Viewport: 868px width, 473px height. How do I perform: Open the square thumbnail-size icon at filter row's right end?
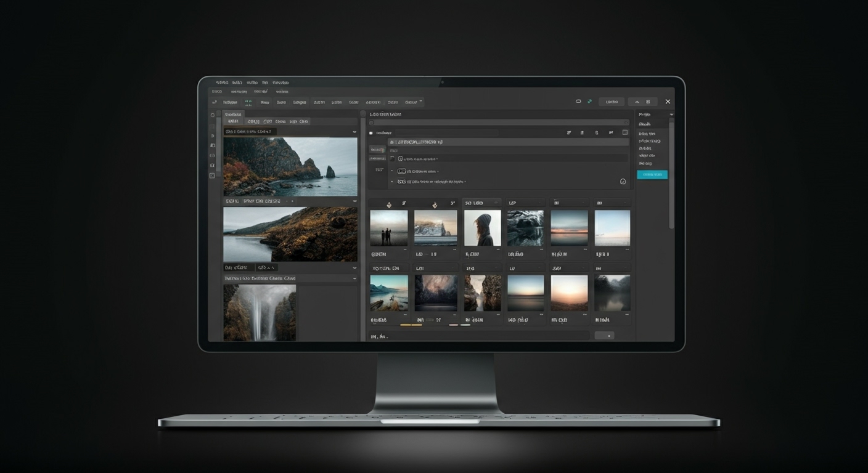coord(625,132)
